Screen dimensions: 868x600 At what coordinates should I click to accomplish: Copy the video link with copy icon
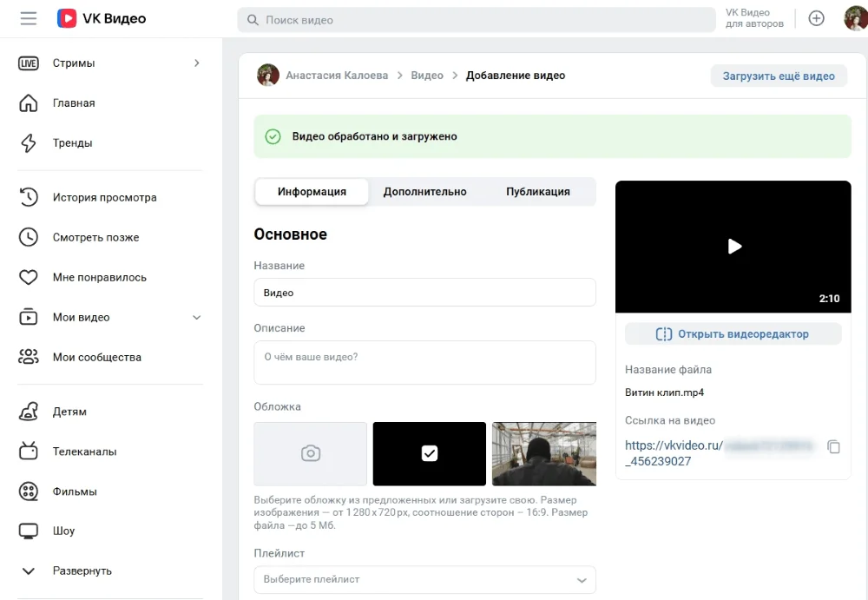coord(833,446)
